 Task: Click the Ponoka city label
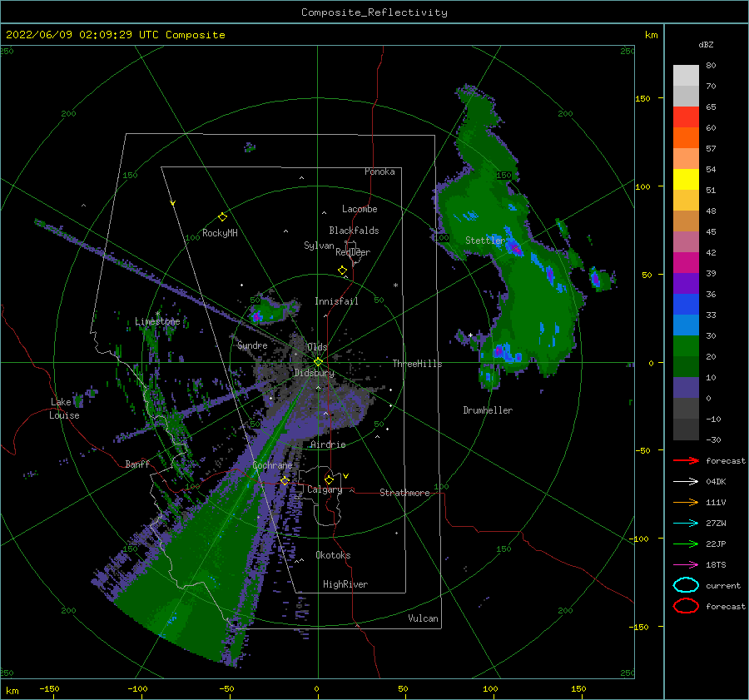(x=379, y=171)
